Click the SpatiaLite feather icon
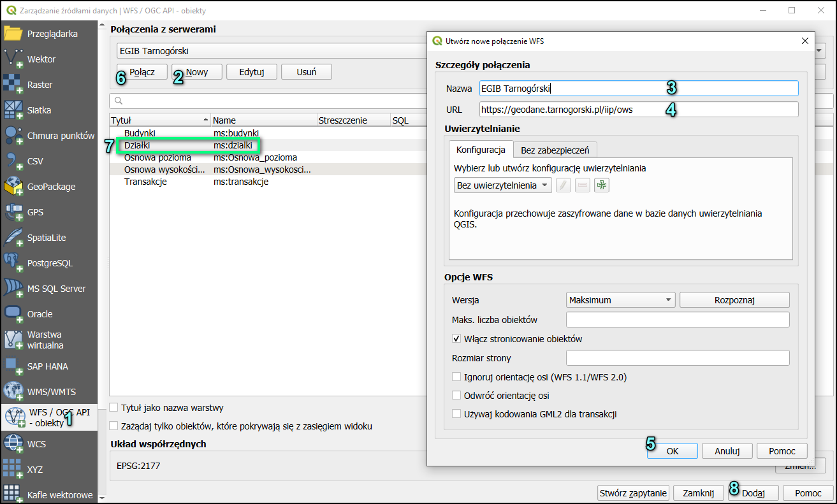837x504 pixels. [x=14, y=237]
